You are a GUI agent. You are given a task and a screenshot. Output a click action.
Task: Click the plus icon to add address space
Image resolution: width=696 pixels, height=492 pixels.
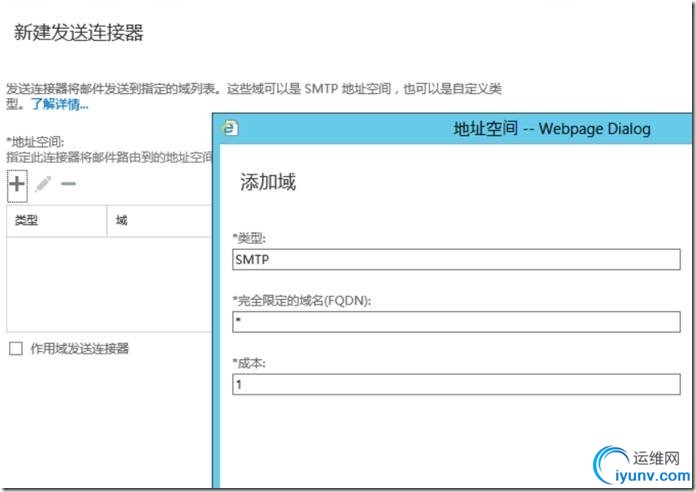pos(17,185)
